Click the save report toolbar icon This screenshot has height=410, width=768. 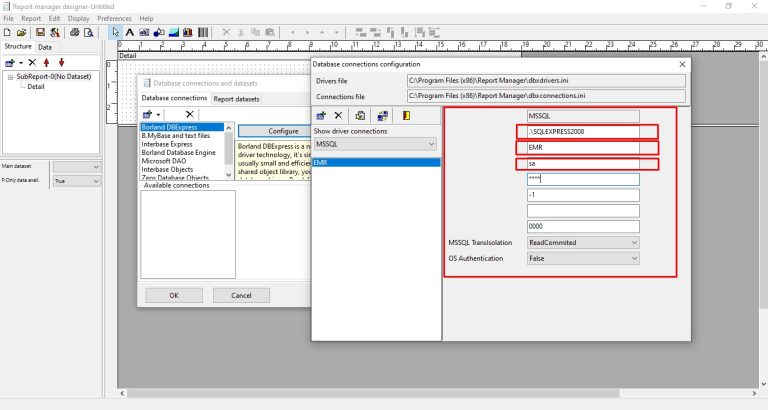click(39, 32)
